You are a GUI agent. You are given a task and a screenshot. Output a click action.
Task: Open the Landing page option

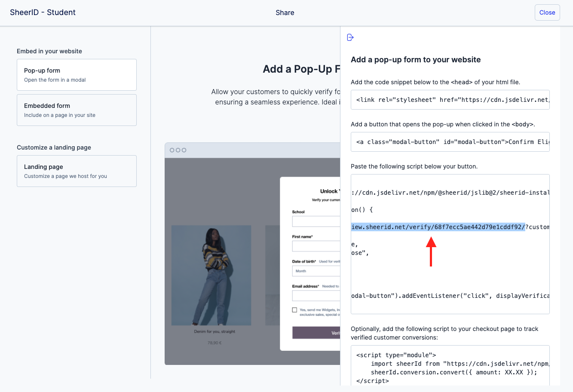(x=77, y=171)
